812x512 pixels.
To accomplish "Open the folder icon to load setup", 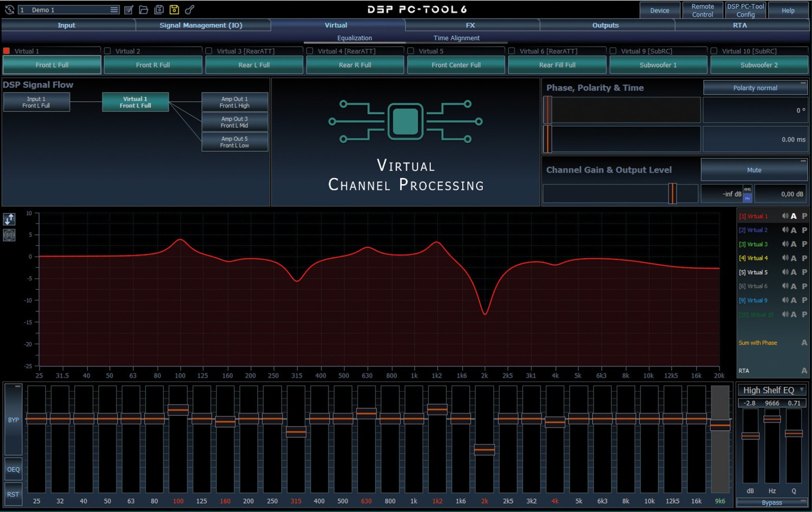I will (x=143, y=10).
